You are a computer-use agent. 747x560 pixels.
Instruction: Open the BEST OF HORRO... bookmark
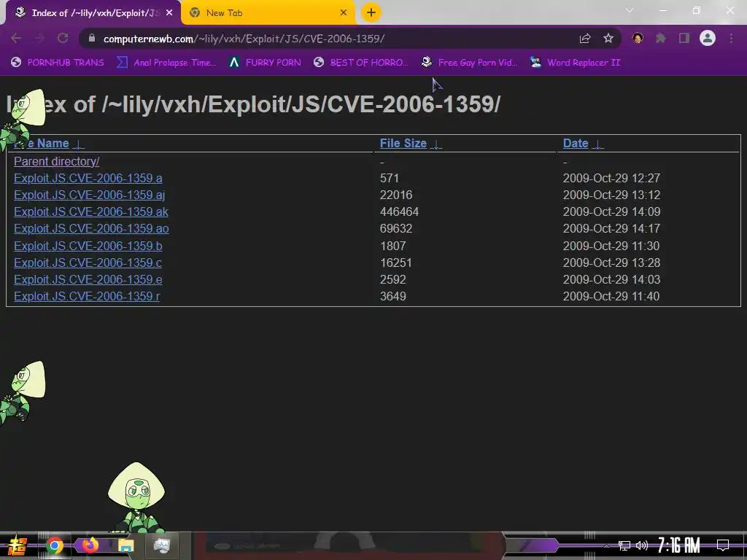coord(361,63)
